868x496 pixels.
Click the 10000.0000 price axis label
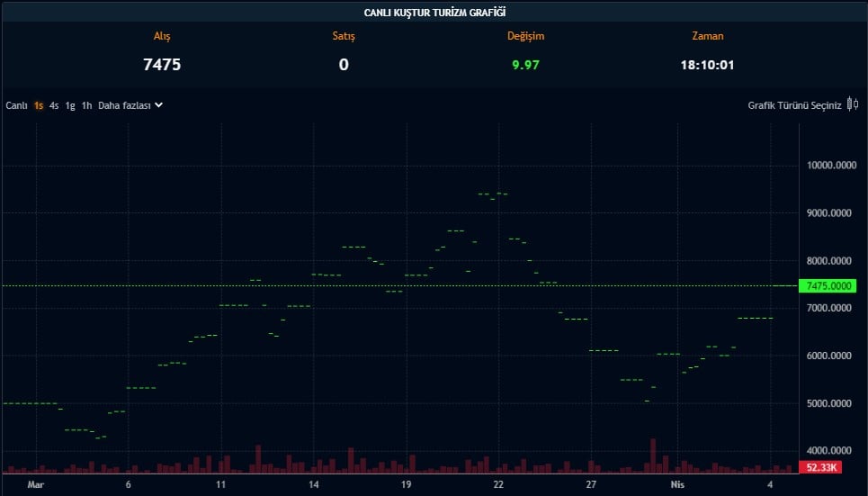tap(828, 166)
